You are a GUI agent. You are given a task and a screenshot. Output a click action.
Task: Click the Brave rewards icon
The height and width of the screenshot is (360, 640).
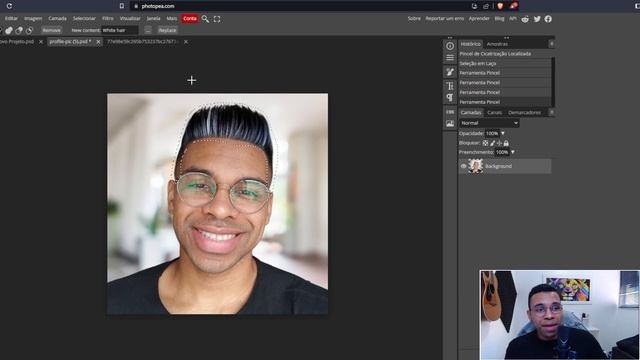513,6
